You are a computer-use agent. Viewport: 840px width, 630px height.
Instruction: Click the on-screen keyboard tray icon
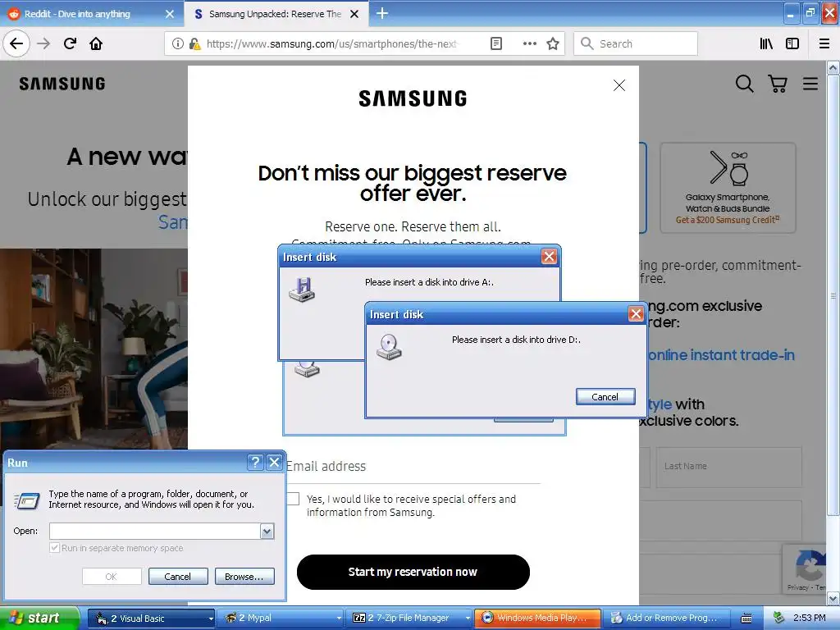[x=746, y=619]
